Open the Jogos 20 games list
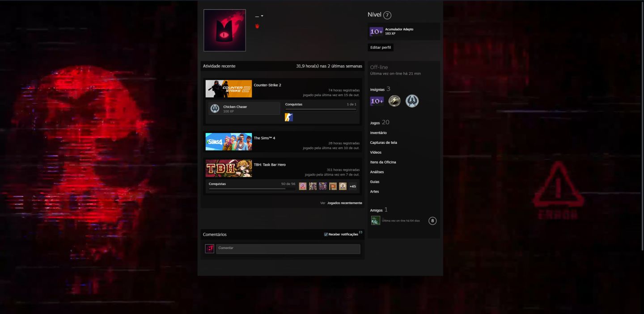The height and width of the screenshot is (314, 644). (380, 122)
